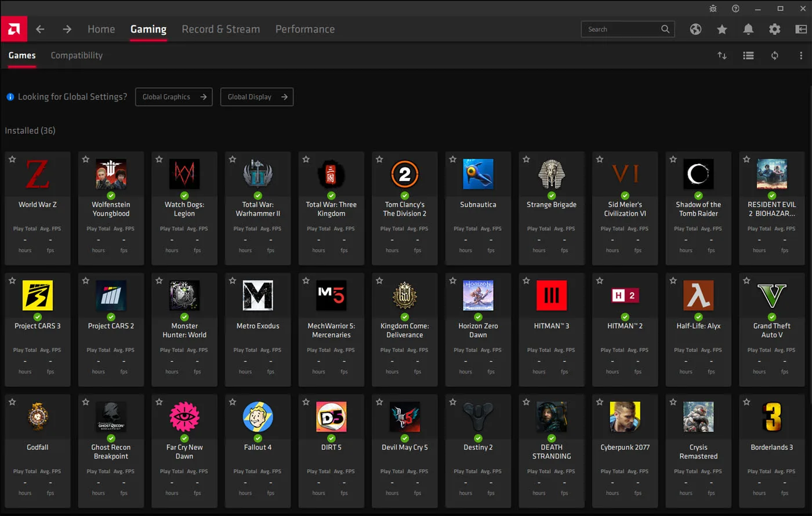Open the help question mark icon
Image resolution: width=812 pixels, height=516 pixels.
coord(735,8)
